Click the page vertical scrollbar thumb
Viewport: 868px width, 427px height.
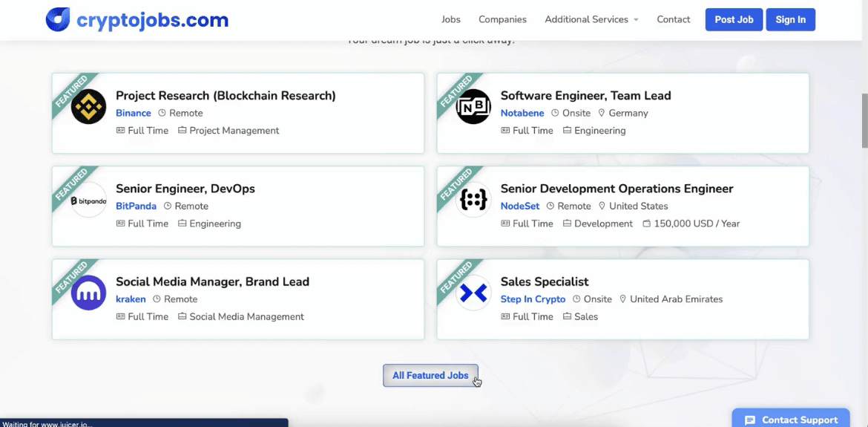[865, 120]
